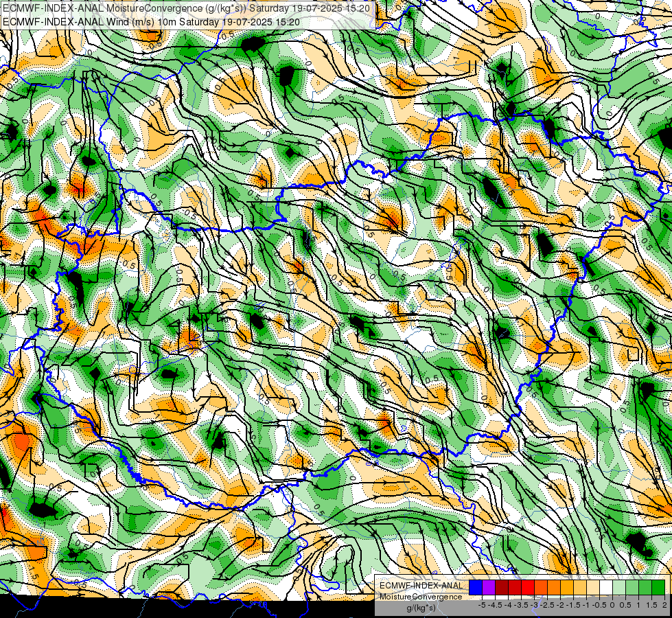
Task: Click the darkest green legend swatch
Action: [x=658, y=587]
